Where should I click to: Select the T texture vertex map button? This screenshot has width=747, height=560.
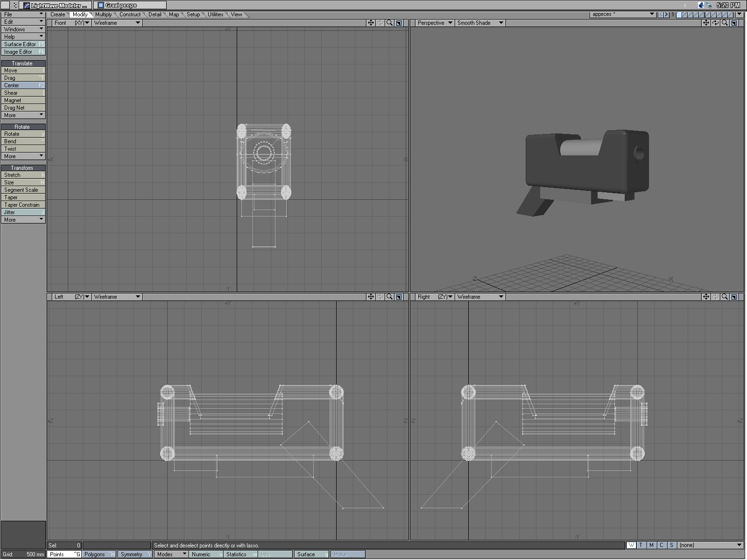pyautogui.click(x=641, y=545)
